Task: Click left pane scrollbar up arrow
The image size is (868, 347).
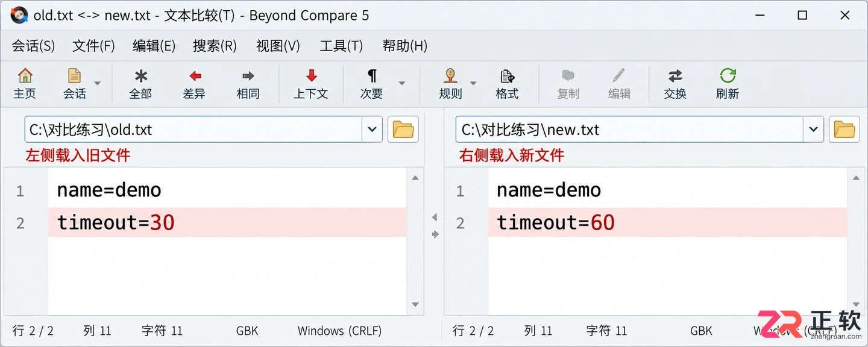Action: pyautogui.click(x=415, y=177)
